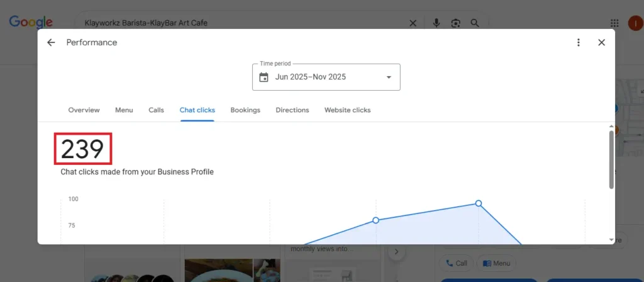Start voice search with microphone icon
Image resolution: width=644 pixels, height=282 pixels.
point(436,23)
